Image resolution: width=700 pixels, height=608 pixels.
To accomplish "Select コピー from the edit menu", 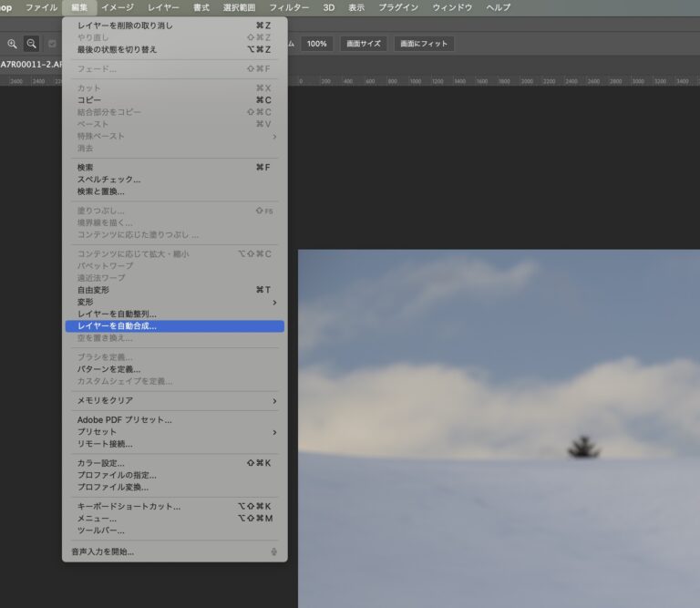I will click(x=89, y=100).
